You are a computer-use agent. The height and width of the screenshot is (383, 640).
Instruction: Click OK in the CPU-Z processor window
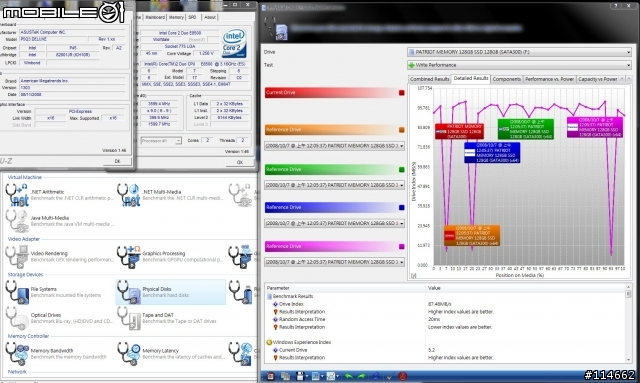coord(240,163)
